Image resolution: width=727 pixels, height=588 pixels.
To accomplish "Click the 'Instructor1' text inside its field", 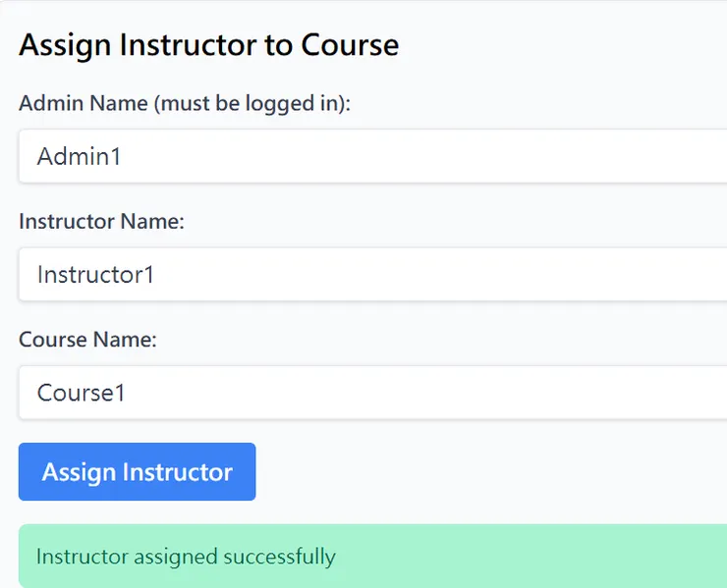I will (x=95, y=275).
